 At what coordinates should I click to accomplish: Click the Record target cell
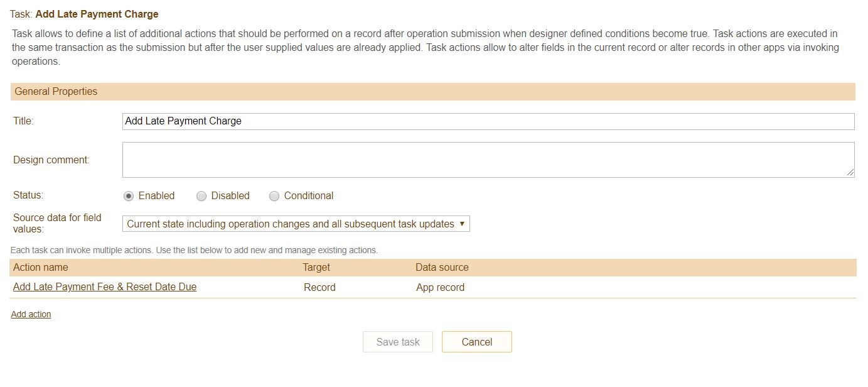coord(319,288)
